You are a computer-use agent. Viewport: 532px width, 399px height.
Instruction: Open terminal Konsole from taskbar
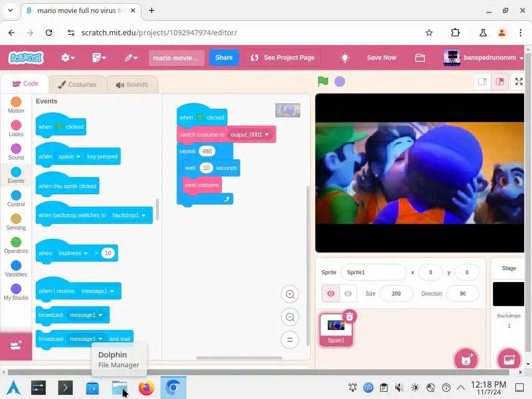click(65, 388)
